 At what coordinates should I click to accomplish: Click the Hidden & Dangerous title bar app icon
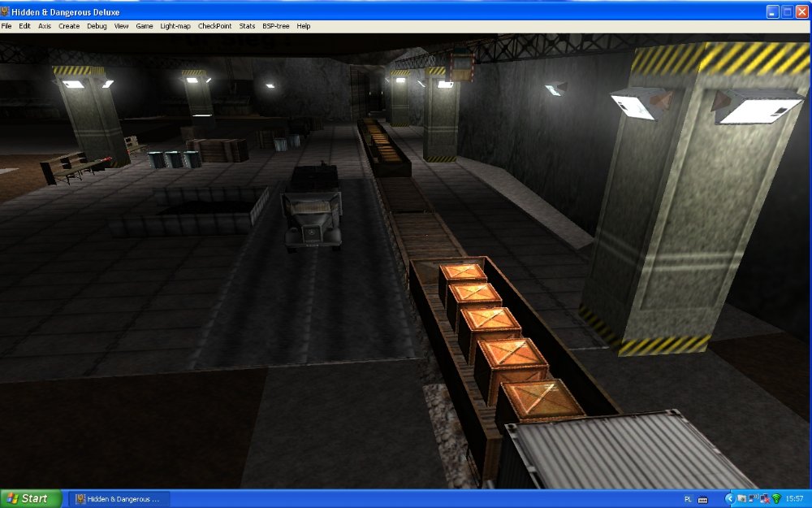point(5,11)
